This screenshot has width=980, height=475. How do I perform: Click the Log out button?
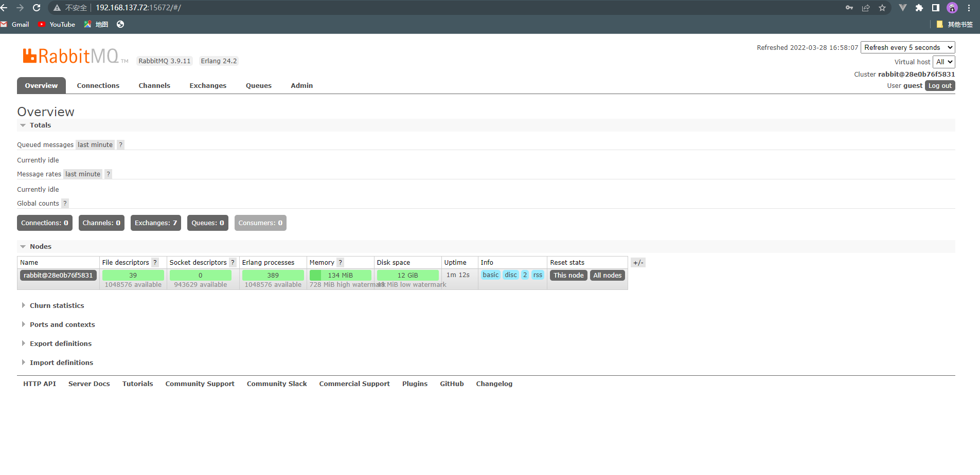click(x=940, y=86)
